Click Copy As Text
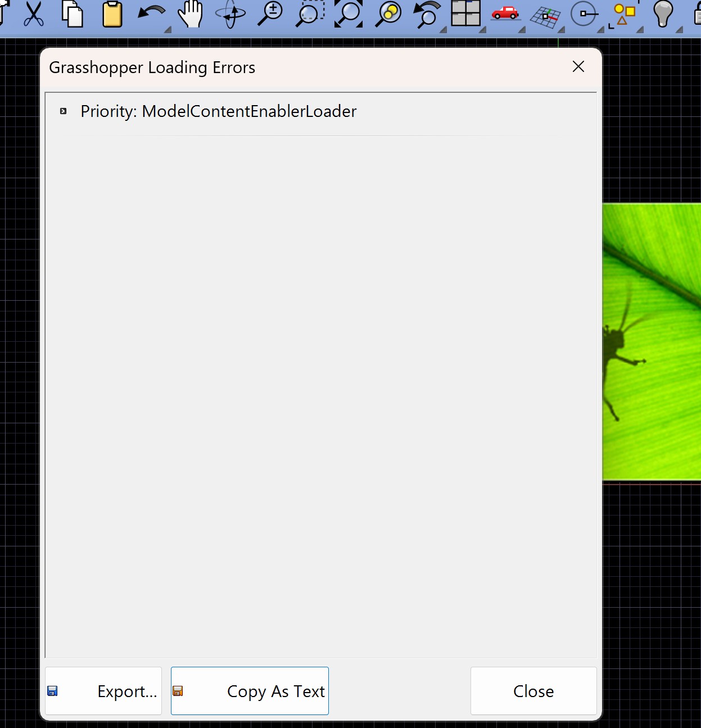Viewport: 701px width, 728px height. (x=250, y=691)
